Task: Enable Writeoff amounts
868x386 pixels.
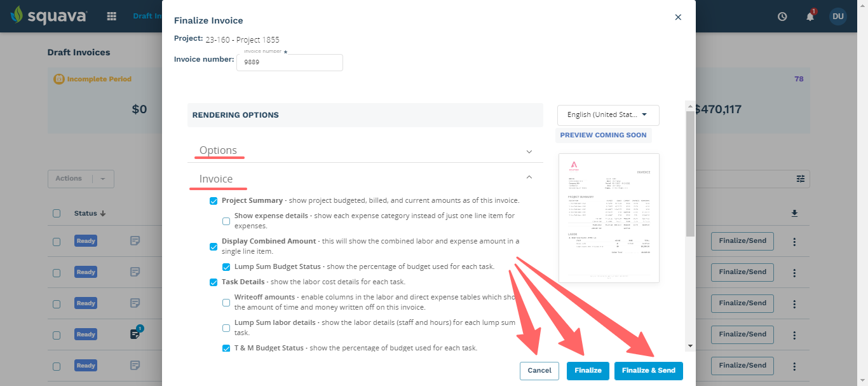Action: tap(226, 302)
